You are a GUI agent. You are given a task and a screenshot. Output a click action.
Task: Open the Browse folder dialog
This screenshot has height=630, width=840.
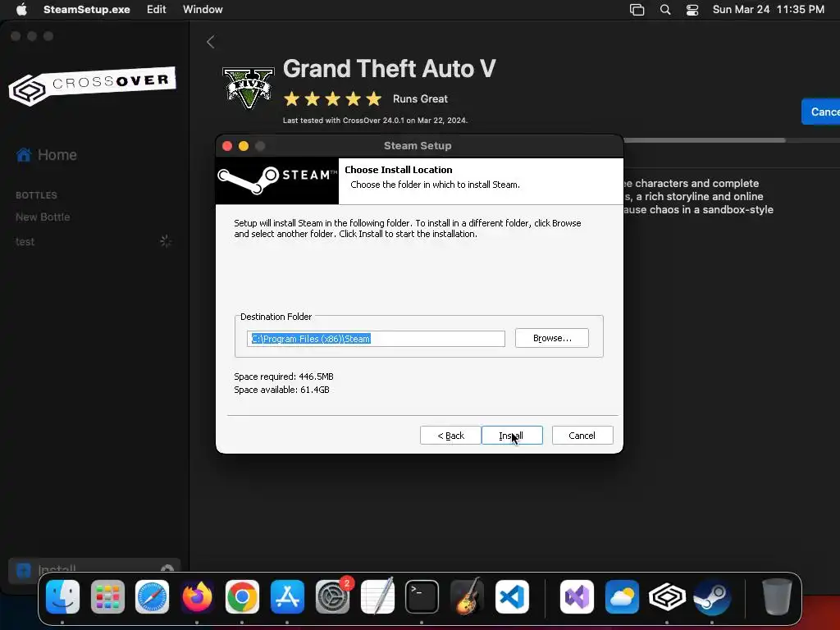[x=552, y=338]
